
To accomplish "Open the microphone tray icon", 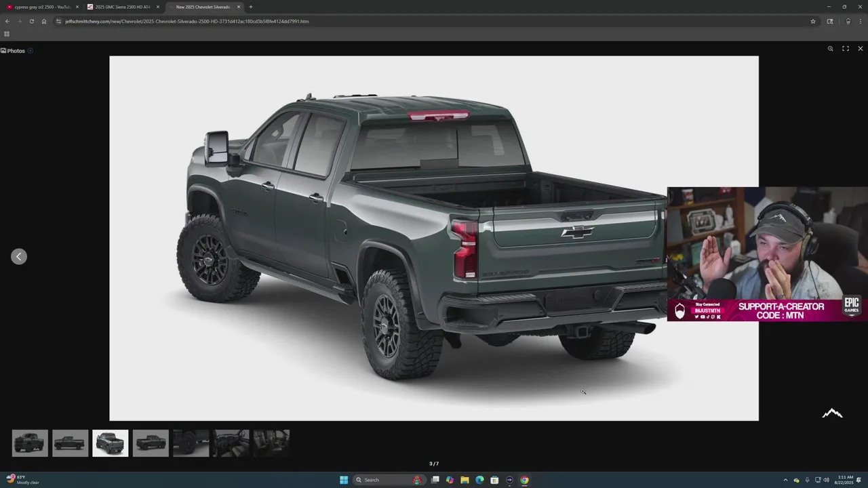I will pyautogui.click(x=807, y=480).
